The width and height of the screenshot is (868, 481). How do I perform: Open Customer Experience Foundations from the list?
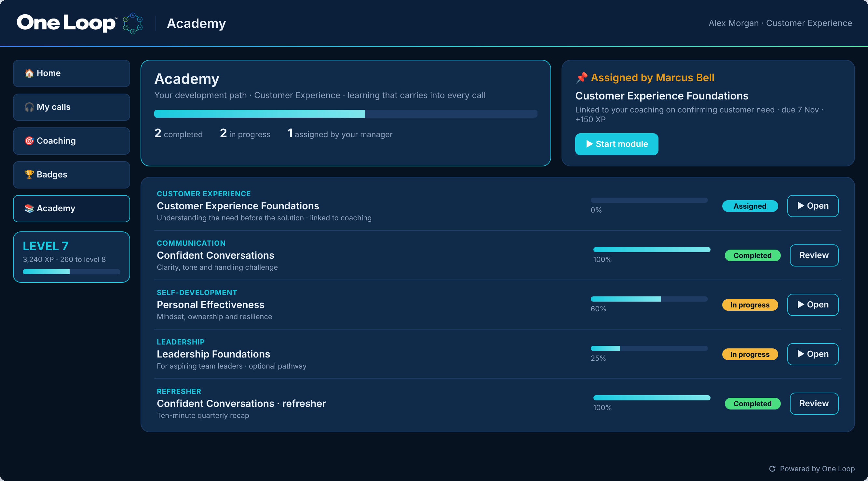click(813, 206)
